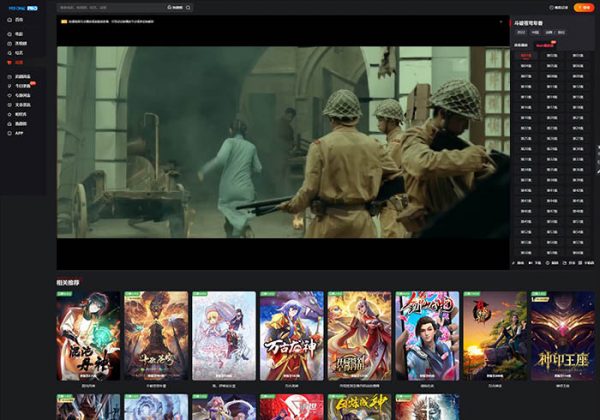The height and width of the screenshot is (420, 600).
Task: Select the red-highlighted first episode in list
Action: pos(526,56)
